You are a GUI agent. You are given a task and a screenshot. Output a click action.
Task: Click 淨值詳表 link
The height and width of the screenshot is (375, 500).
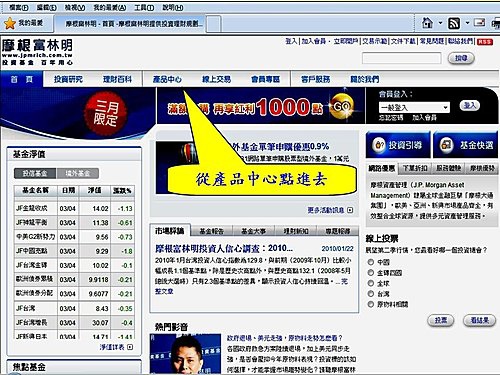(x=112, y=347)
